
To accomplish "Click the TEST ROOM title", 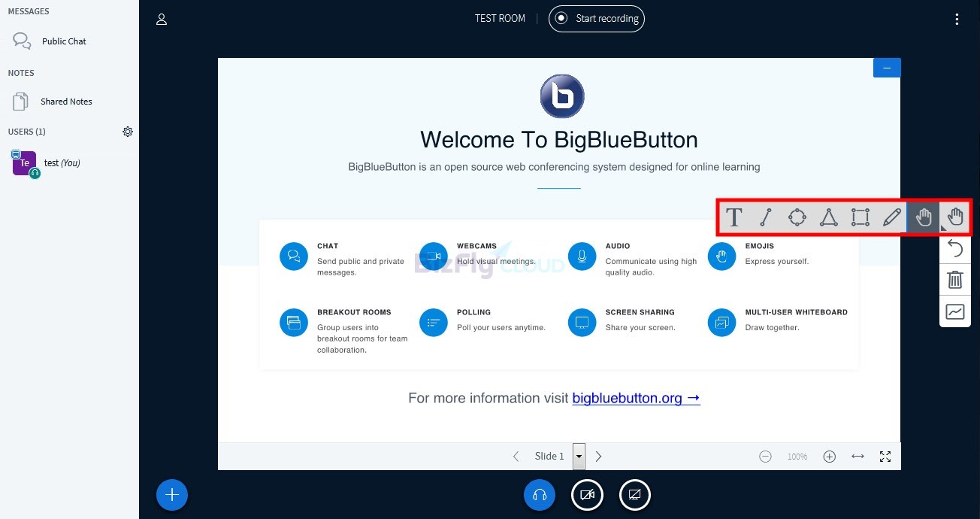I will 500,19.
